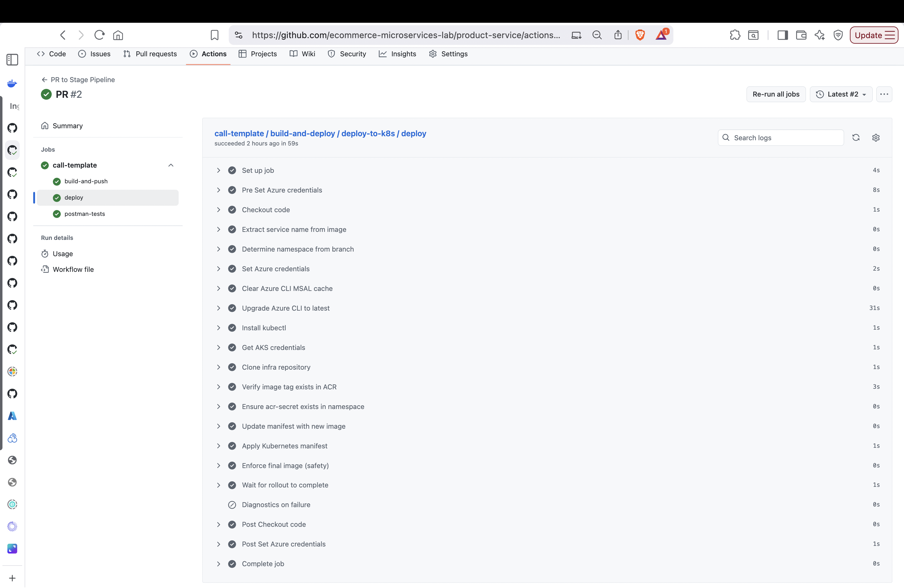Open Brave Wallet icon
Image resolution: width=904 pixels, height=588 pixels.
click(801, 35)
